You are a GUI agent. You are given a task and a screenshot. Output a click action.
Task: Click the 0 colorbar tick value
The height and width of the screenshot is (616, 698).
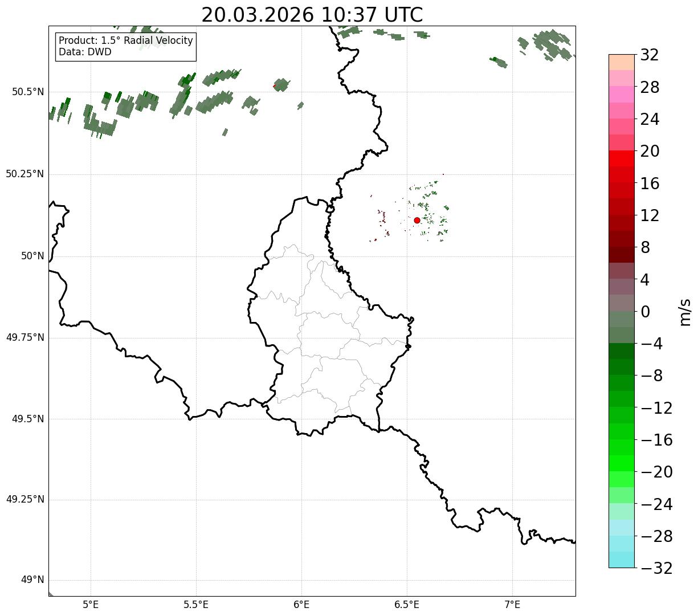645,312
